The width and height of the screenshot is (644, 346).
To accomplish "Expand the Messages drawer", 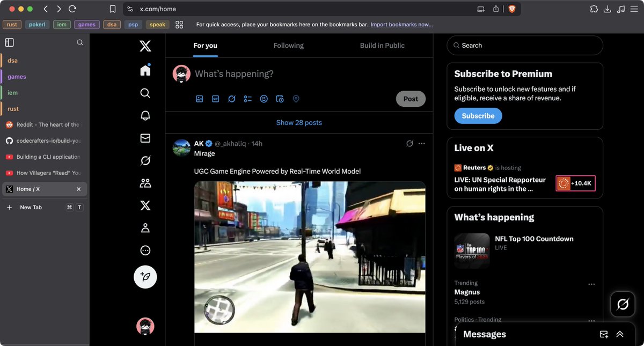I will pyautogui.click(x=620, y=334).
